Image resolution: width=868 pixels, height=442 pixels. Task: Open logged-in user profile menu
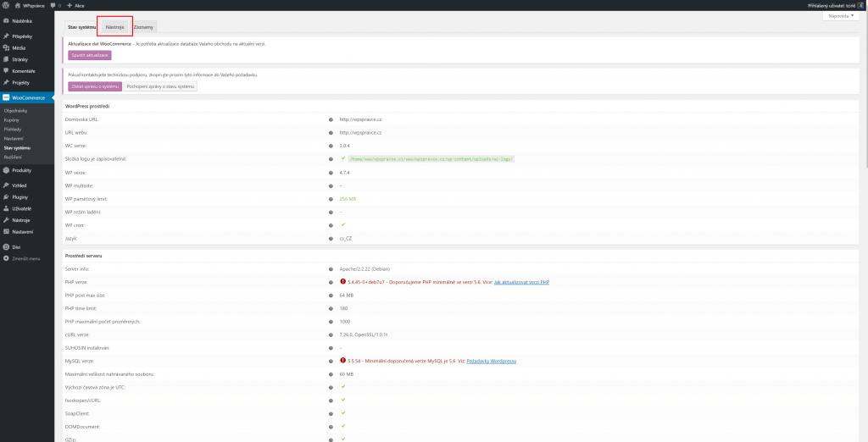pos(837,5)
